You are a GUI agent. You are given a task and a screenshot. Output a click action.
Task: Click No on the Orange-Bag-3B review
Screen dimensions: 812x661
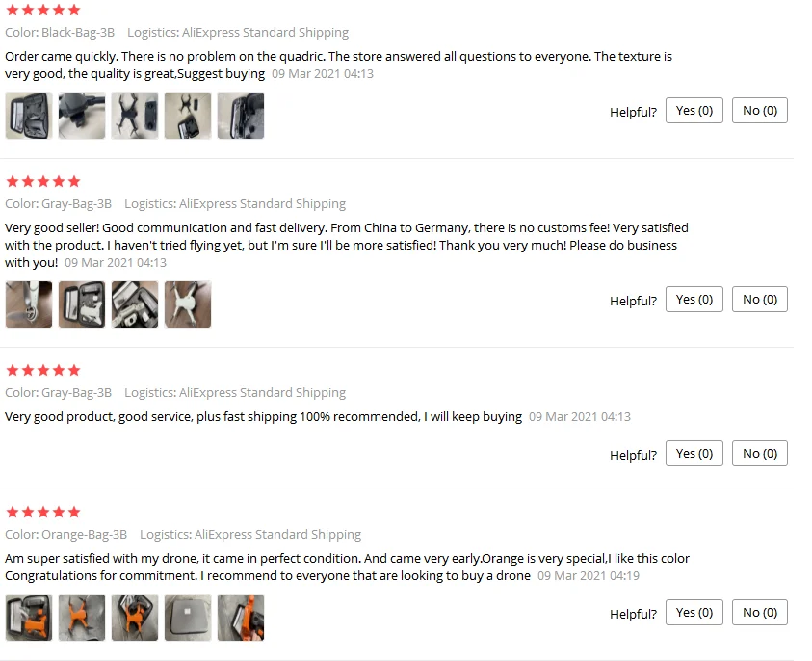tap(760, 612)
